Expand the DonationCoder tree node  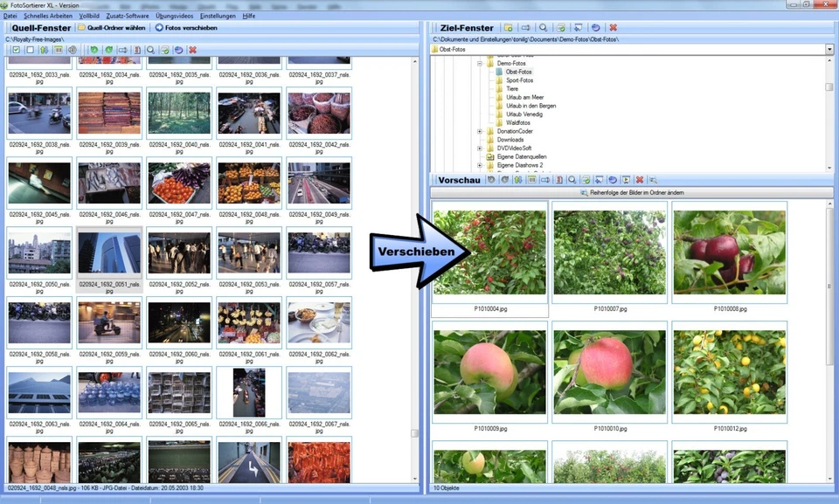tap(477, 130)
